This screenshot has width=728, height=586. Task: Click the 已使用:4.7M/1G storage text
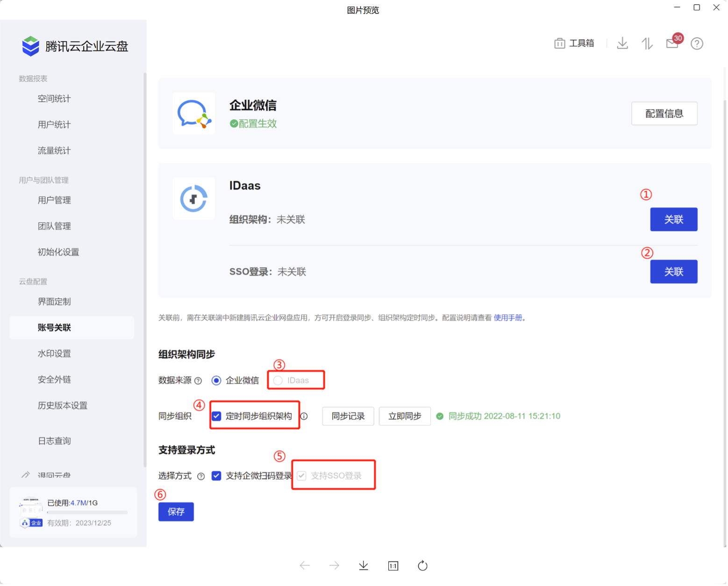[72, 503]
